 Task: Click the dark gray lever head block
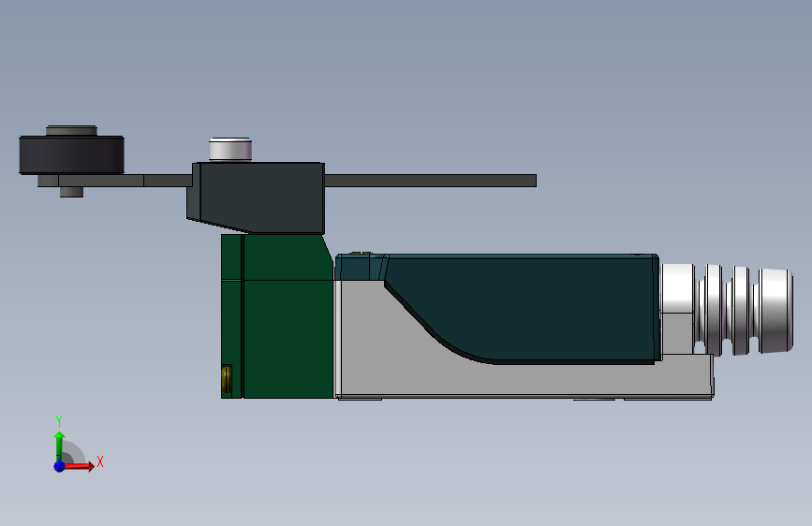click(x=256, y=197)
